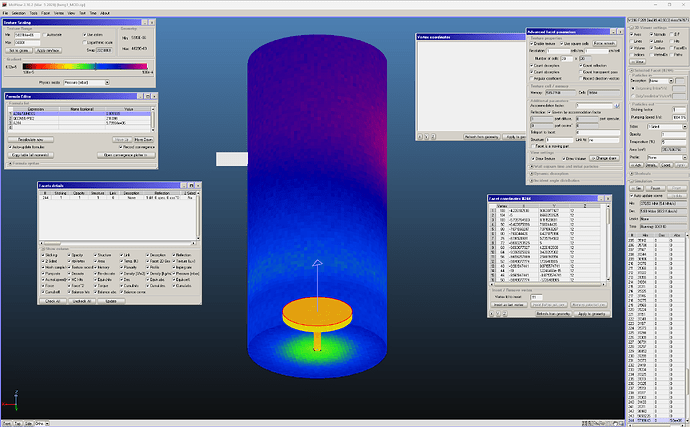
Task: Click the Move Down button in Formula Editor
Action: 143,140
